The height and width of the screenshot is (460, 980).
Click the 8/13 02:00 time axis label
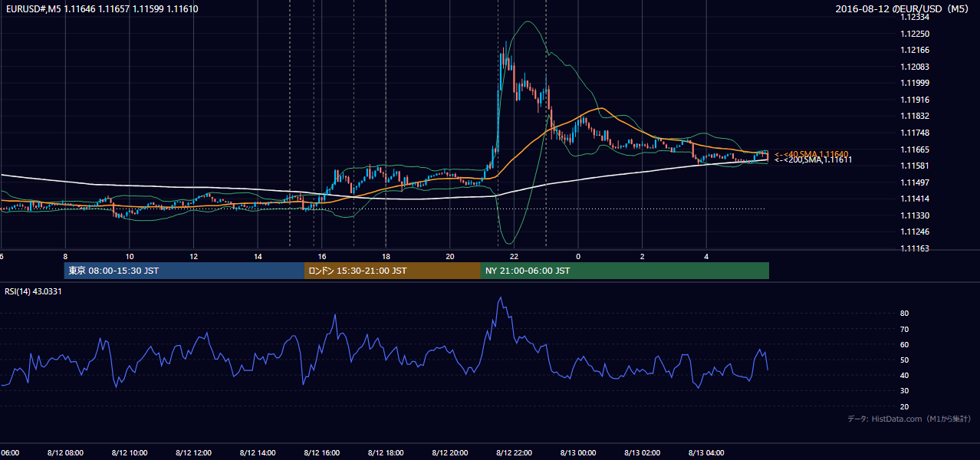[x=643, y=452]
